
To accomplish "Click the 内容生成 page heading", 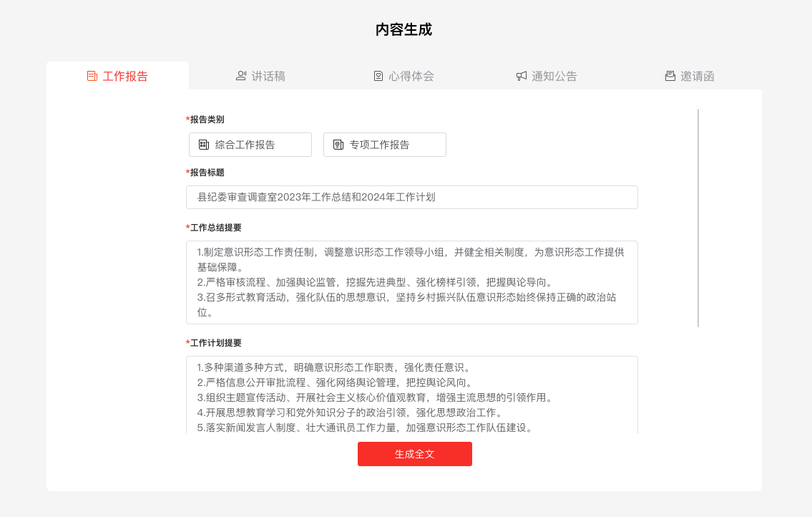I will tap(404, 29).
